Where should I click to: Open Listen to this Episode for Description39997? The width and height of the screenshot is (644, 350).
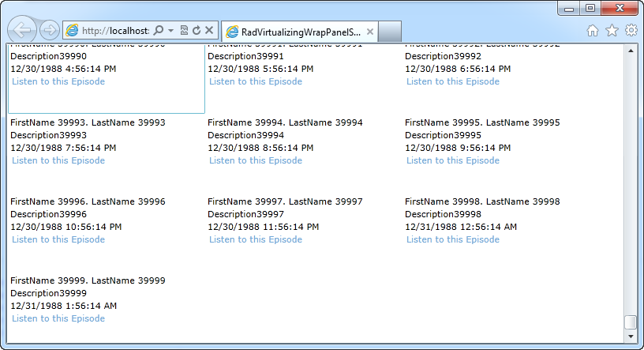tap(256, 239)
